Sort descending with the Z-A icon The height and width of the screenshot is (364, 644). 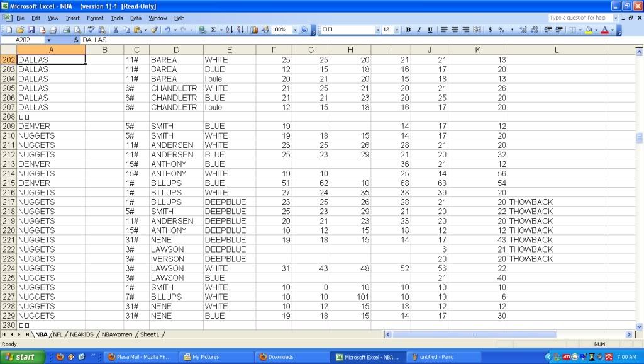(x=240, y=30)
